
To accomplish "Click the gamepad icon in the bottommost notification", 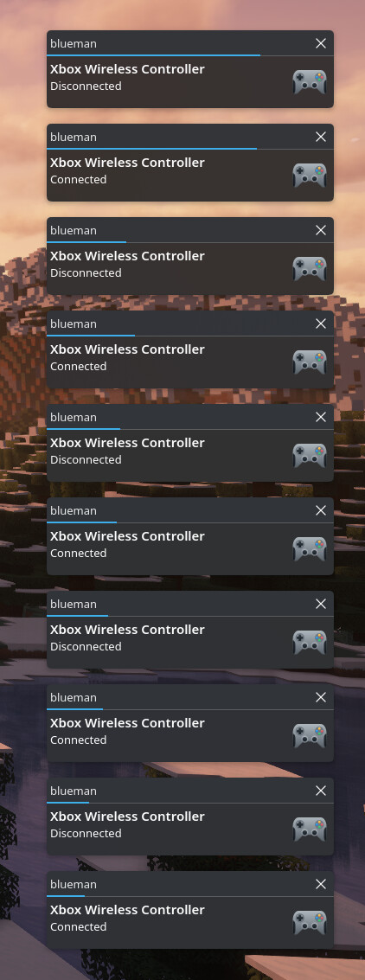I will 310,923.
